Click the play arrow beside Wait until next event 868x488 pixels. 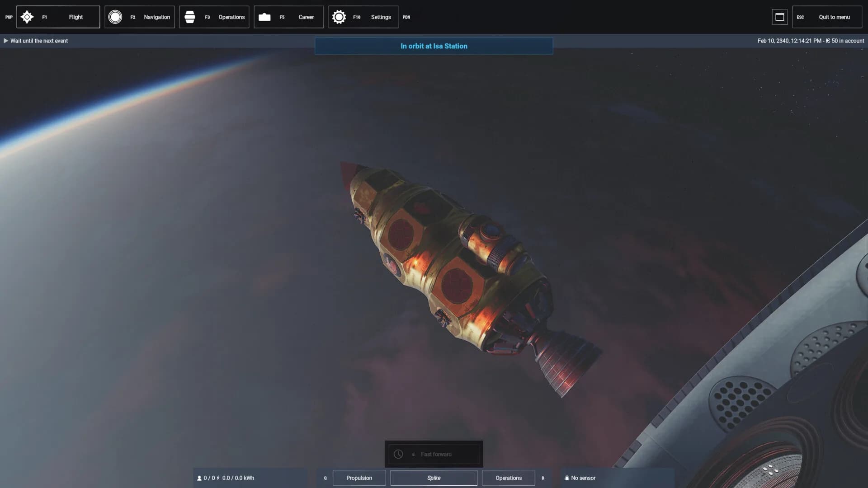coord(6,41)
